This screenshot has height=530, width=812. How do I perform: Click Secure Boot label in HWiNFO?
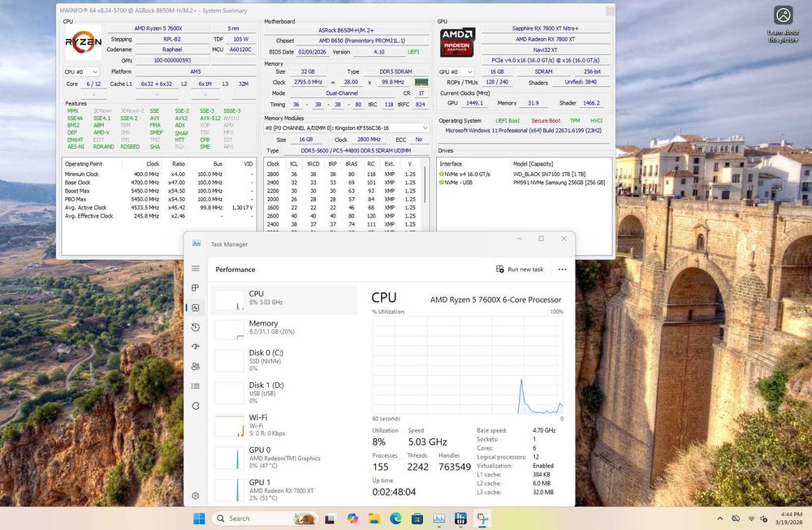pos(546,121)
